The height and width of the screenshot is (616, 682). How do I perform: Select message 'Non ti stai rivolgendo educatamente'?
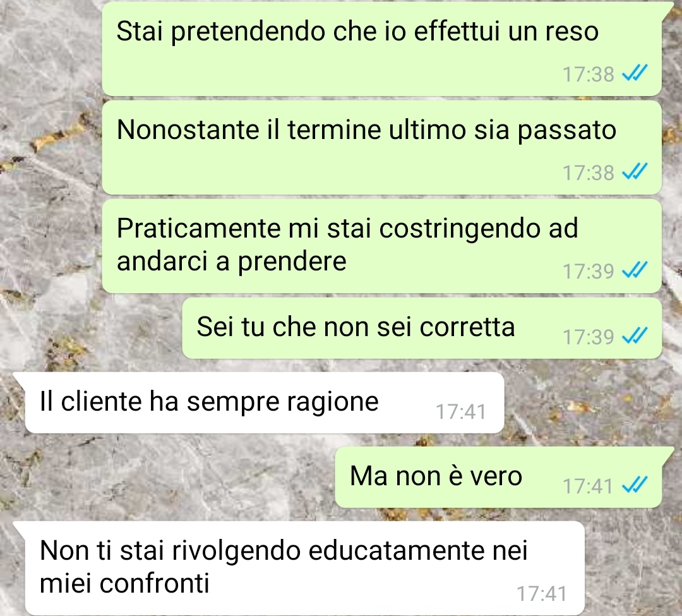pyautogui.click(x=304, y=568)
